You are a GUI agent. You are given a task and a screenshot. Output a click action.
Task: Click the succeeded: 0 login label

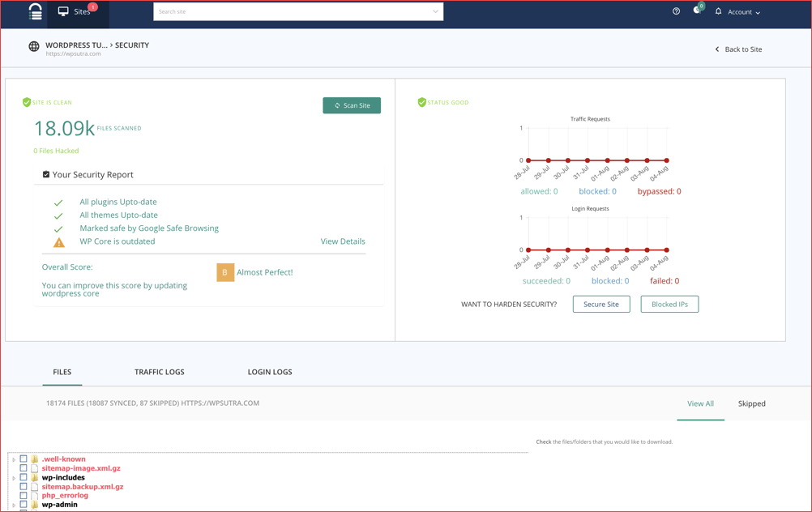(546, 281)
